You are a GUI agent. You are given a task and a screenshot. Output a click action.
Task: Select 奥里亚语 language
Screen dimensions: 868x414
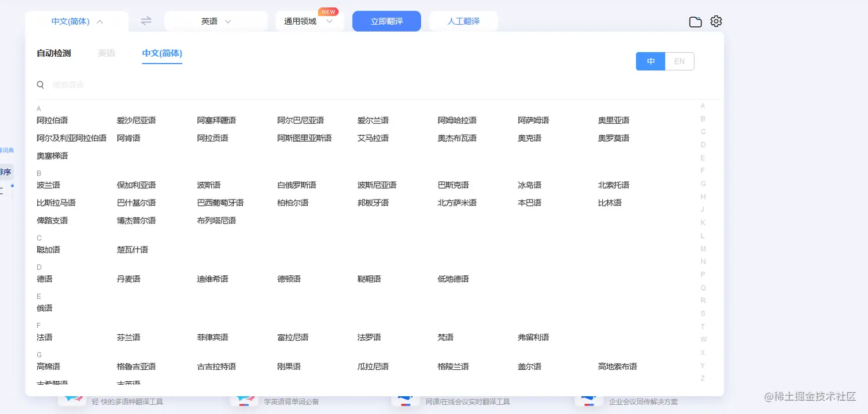[x=614, y=120]
